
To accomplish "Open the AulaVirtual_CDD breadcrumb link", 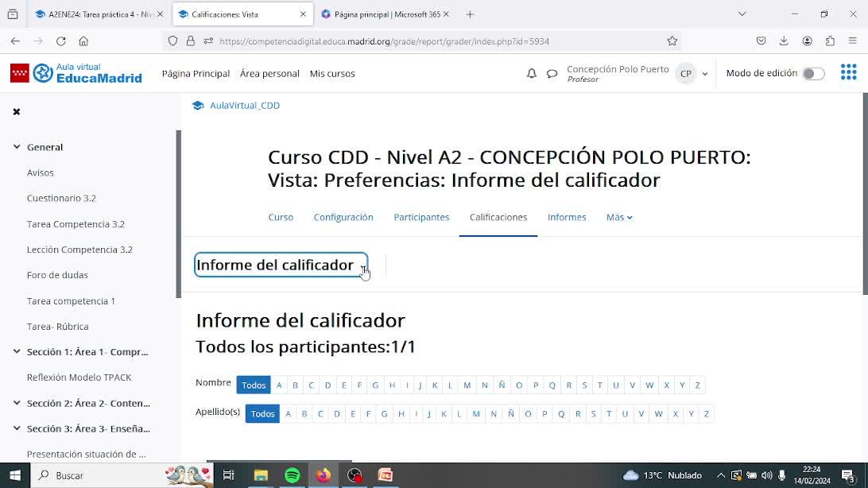I will [245, 105].
